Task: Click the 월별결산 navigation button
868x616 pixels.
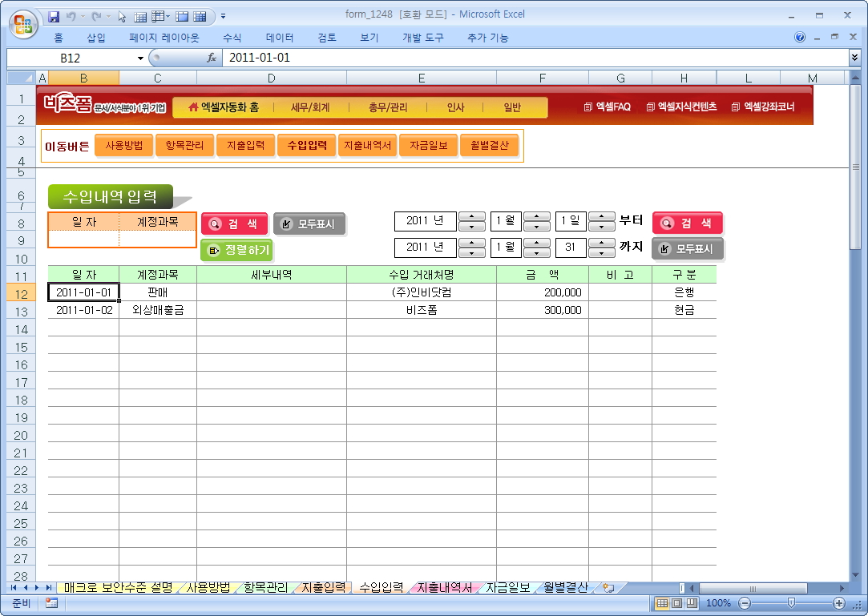Action: [489, 146]
